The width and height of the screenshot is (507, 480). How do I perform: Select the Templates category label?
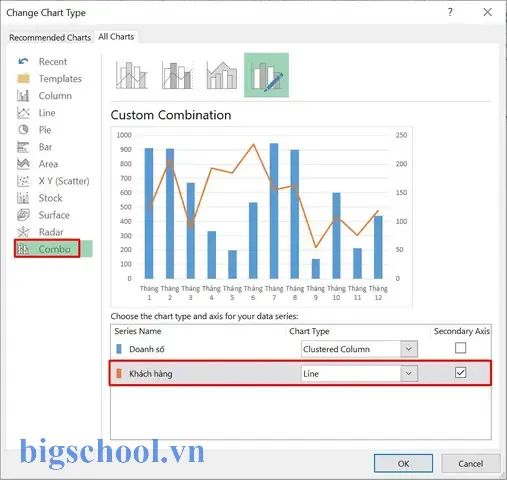point(60,79)
